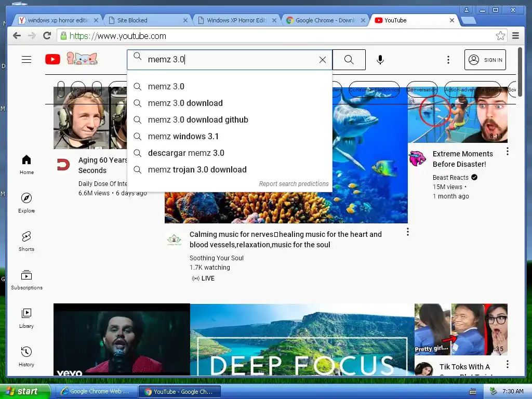Click the YouTube logo

click(x=52, y=59)
